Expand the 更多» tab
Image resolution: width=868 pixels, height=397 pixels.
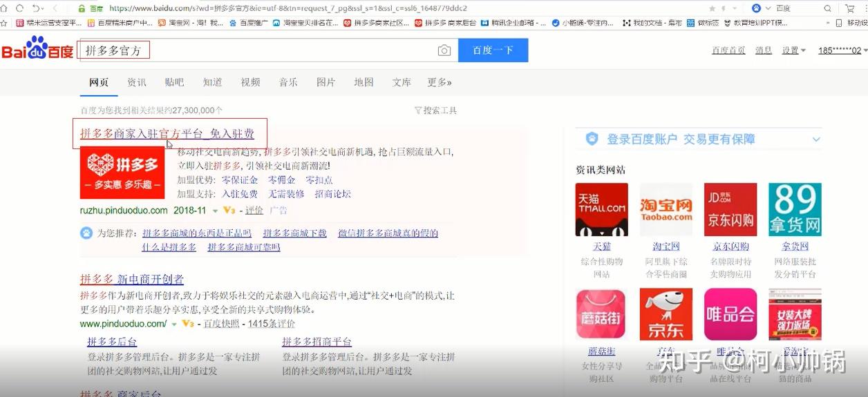(x=440, y=82)
